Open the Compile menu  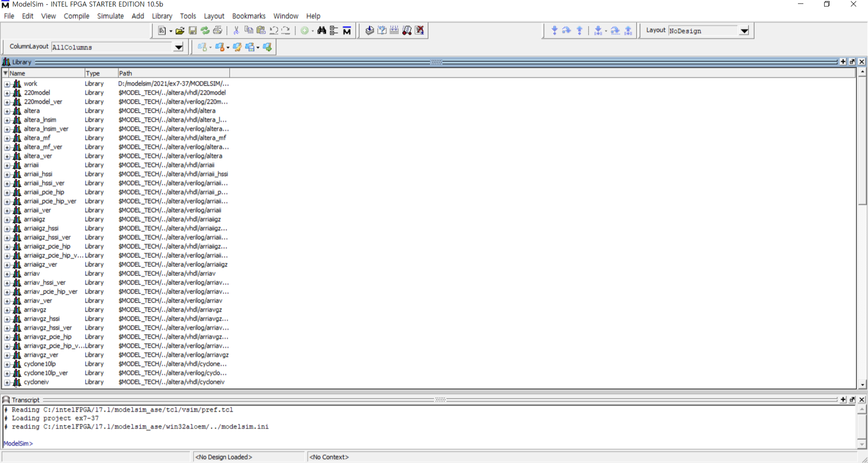pos(76,16)
